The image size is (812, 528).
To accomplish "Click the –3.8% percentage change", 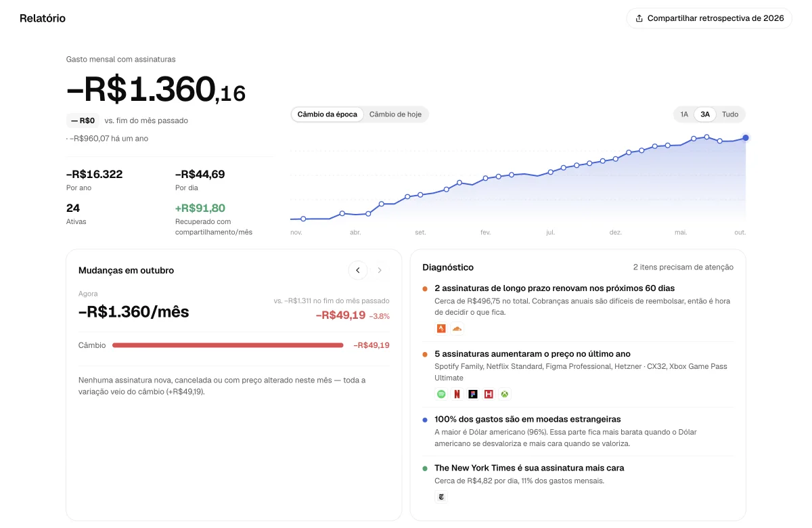I will pyautogui.click(x=380, y=316).
